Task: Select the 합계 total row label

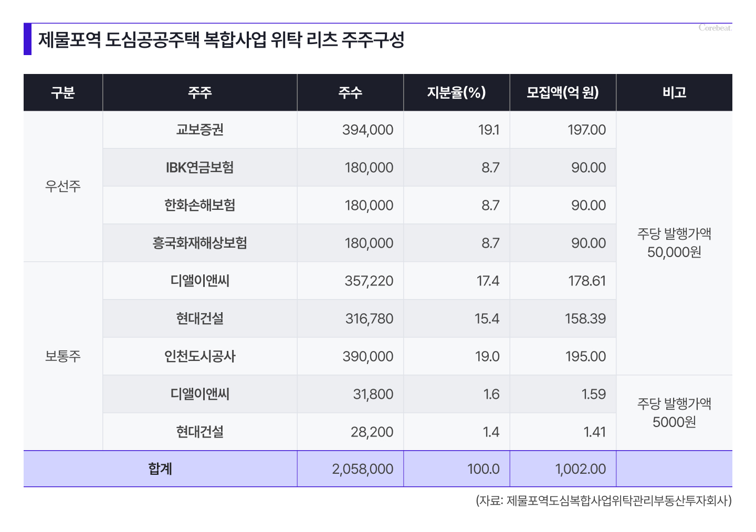Action: coord(160,469)
